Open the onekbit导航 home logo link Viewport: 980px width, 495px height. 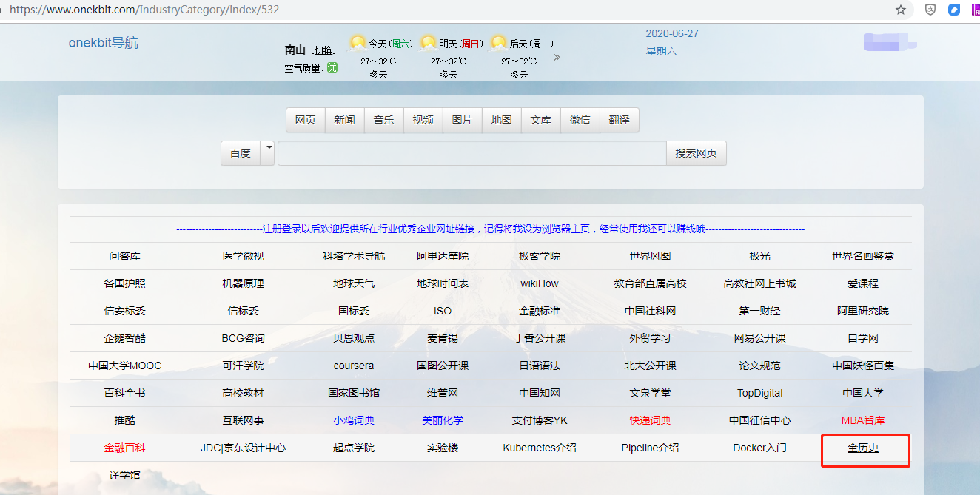point(103,43)
